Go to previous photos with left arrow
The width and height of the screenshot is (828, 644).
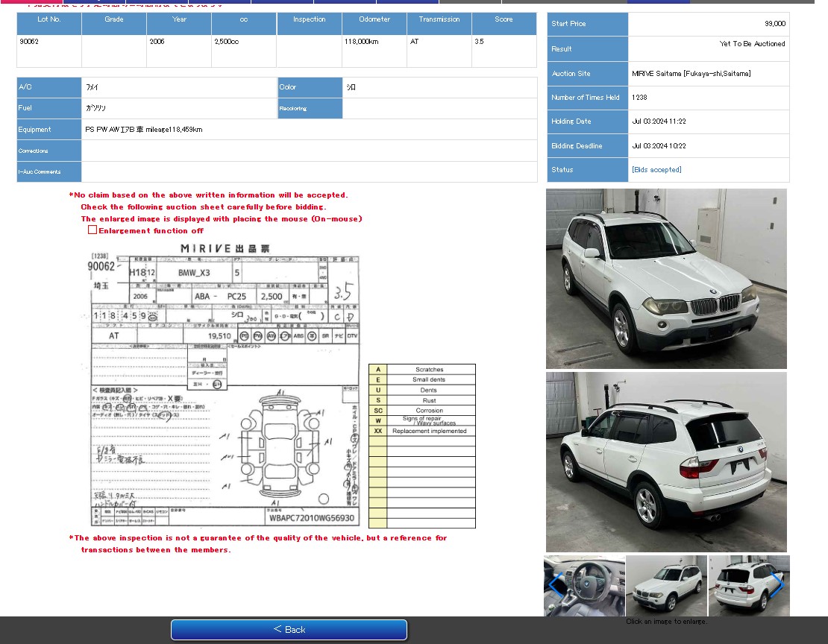click(x=555, y=585)
